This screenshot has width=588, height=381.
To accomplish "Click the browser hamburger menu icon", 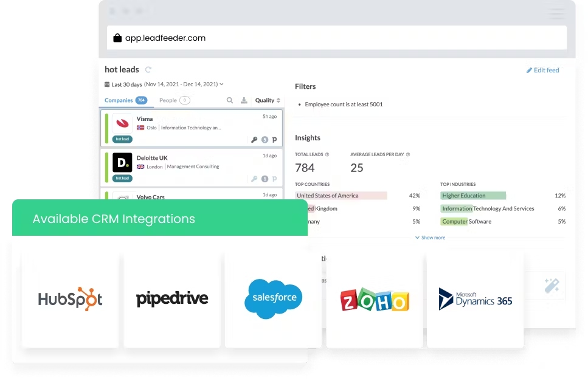I will (556, 13).
